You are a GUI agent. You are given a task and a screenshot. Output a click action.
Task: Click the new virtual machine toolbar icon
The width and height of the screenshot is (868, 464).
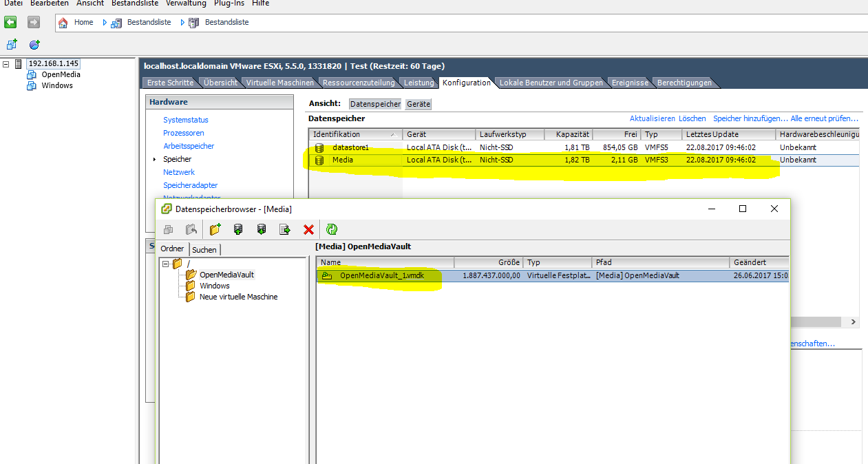tap(12, 45)
